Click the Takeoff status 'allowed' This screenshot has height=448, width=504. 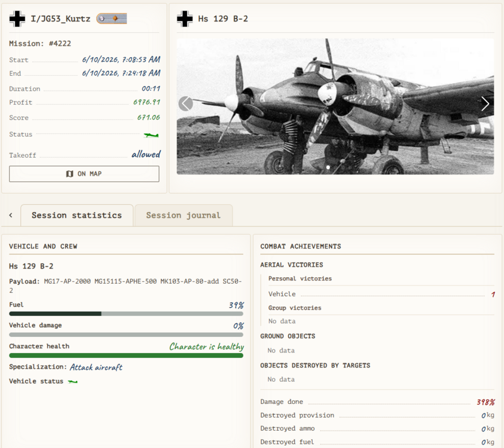(146, 155)
